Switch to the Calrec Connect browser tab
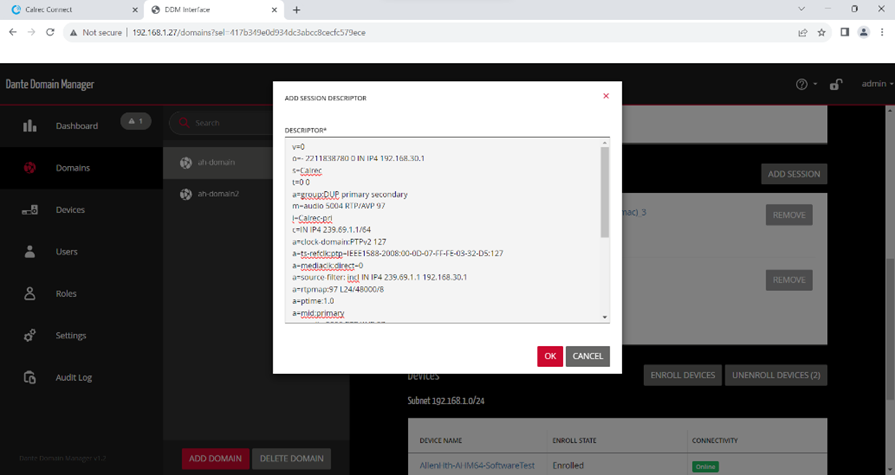The image size is (895, 475). [71, 10]
